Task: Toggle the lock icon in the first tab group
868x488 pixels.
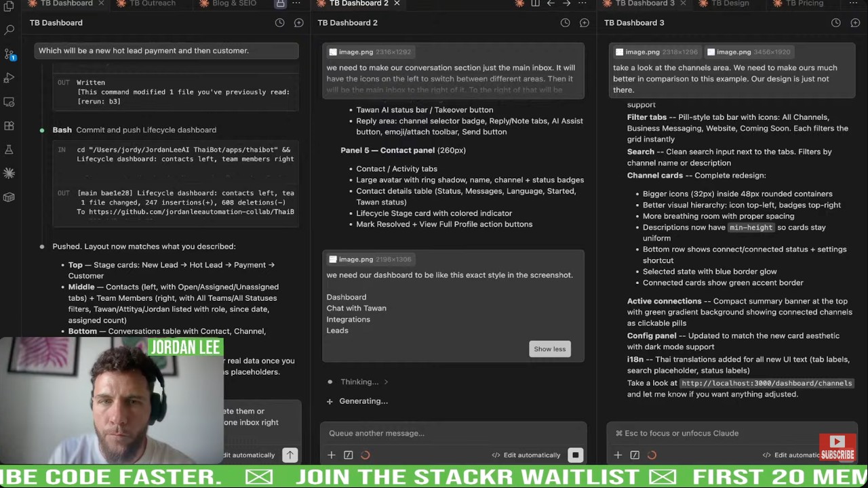Action: point(280,3)
